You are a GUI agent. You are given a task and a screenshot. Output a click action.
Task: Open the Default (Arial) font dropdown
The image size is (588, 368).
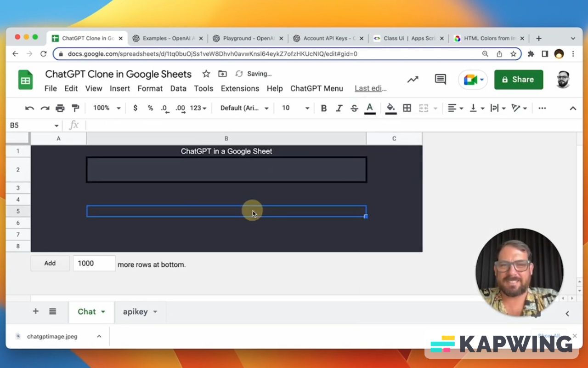point(244,108)
